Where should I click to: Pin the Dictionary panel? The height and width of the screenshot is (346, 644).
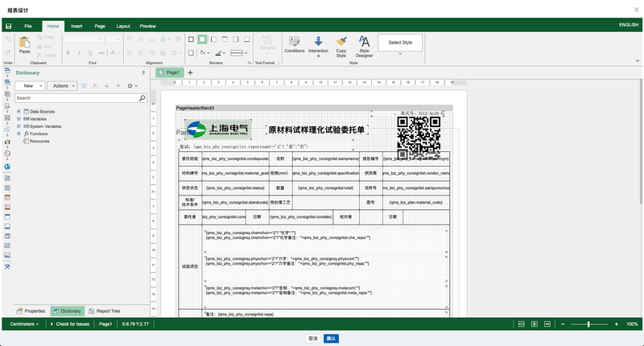click(x=143, y=72)
